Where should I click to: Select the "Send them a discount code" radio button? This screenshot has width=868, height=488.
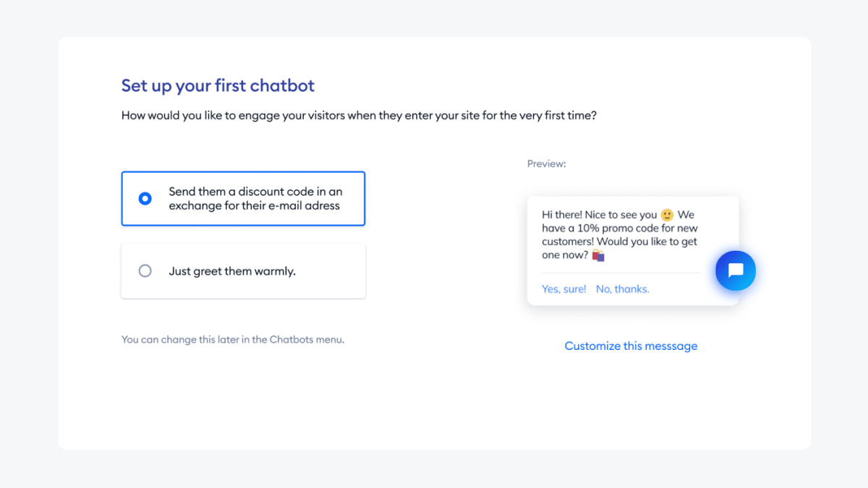click(x=145, y=198)
